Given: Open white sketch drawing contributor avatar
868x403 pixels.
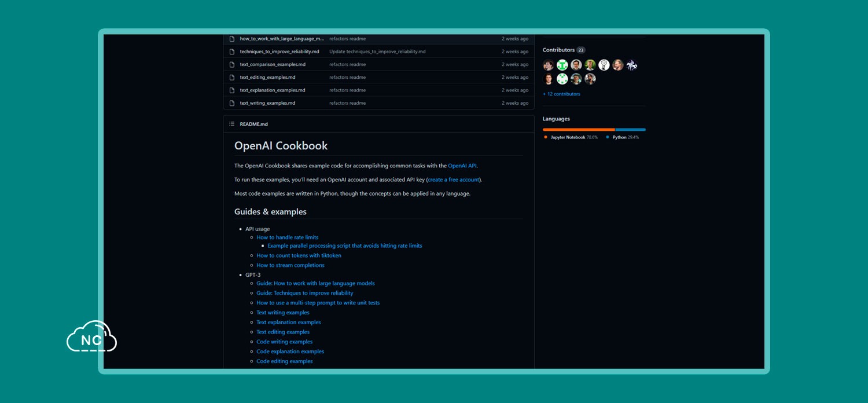Looking at the screenshot, I should pyautogui.click(x=604, y=65).
